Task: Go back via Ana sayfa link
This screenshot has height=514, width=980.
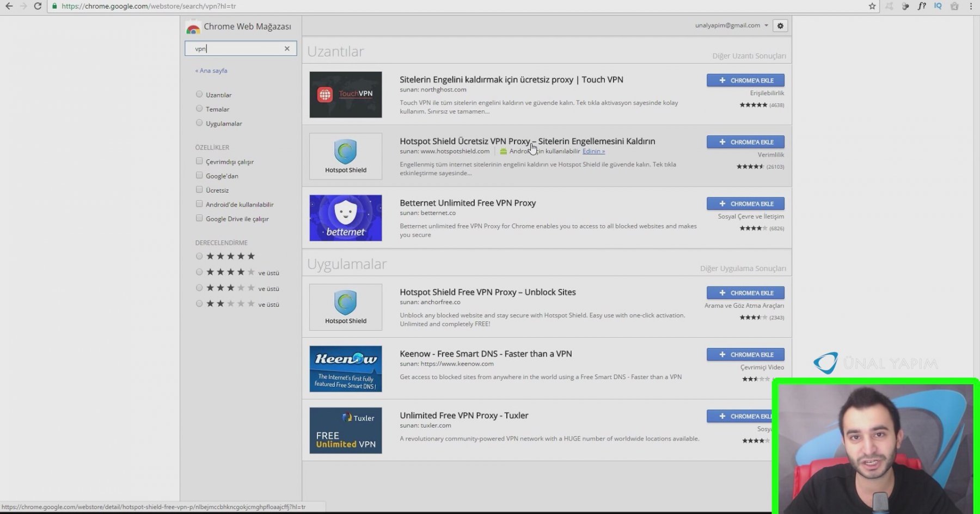Action: click(x=211, y=71)
